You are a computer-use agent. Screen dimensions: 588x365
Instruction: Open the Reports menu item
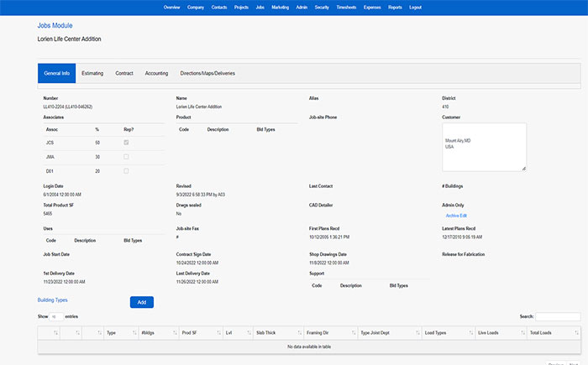click(395, 7)
